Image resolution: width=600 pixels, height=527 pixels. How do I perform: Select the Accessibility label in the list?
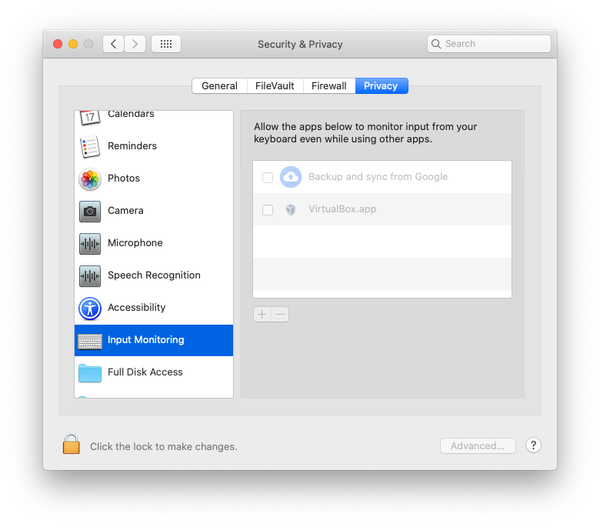pos(137,307)
